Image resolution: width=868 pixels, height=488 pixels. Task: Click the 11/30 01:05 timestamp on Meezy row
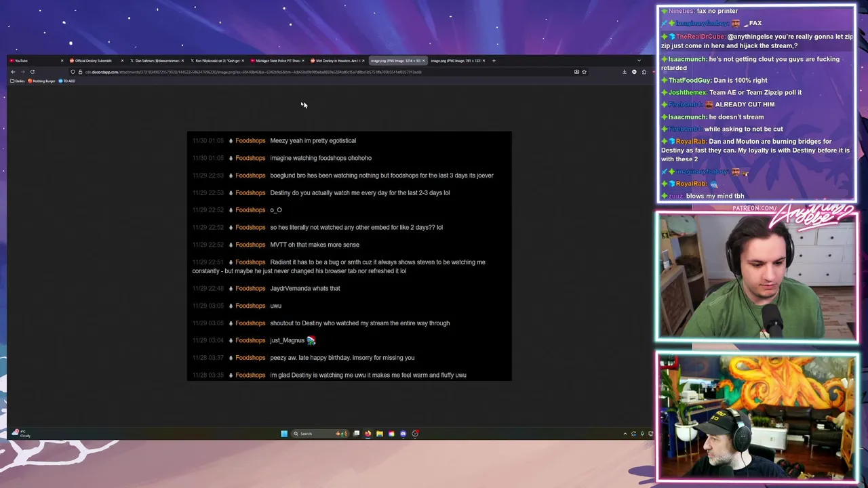coord(208,141)
